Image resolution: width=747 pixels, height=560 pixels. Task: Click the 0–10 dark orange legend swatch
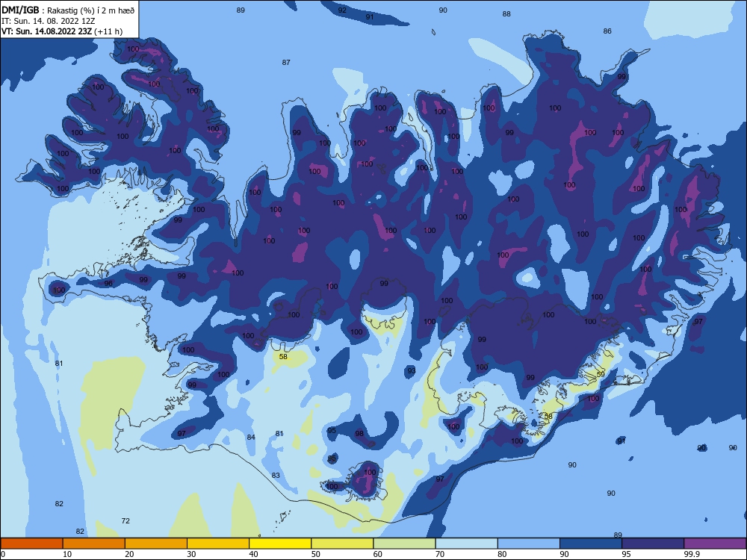tap(31, 544)
